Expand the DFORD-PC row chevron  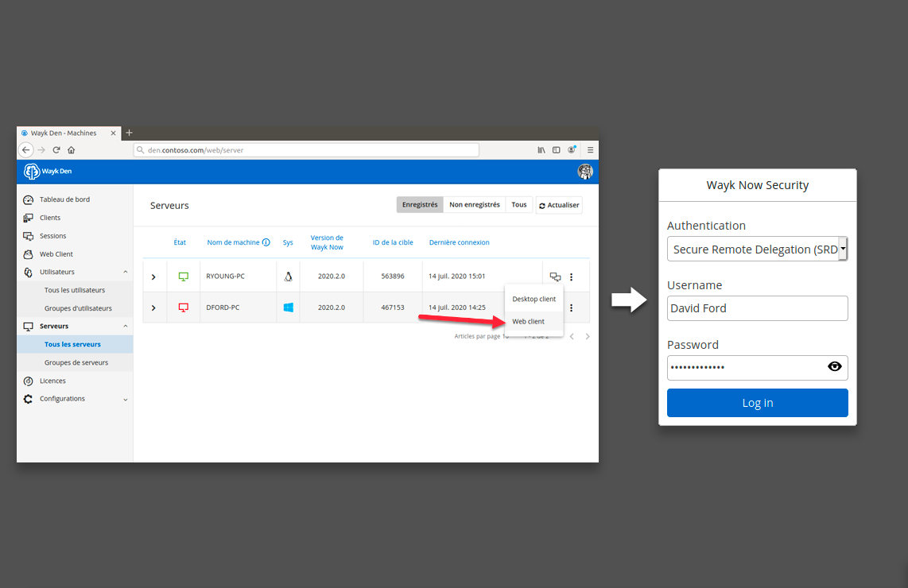coord(153,308)
